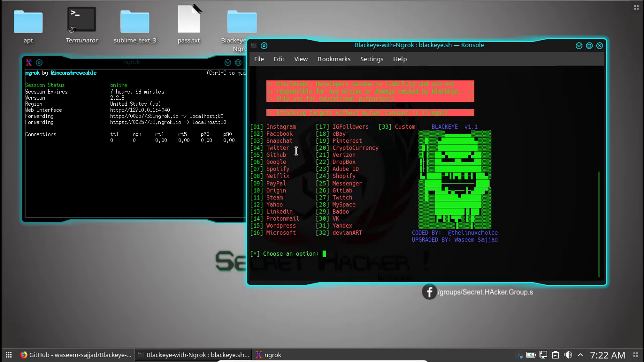Open the View menu in Konsole

(301, 59)
